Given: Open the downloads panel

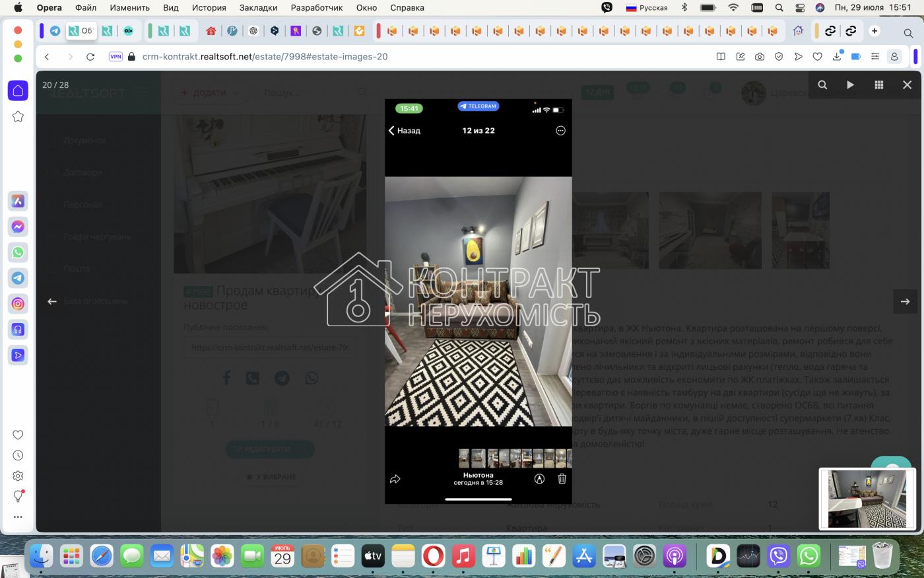Looking at the screenshot, I should tap(837, 57).
